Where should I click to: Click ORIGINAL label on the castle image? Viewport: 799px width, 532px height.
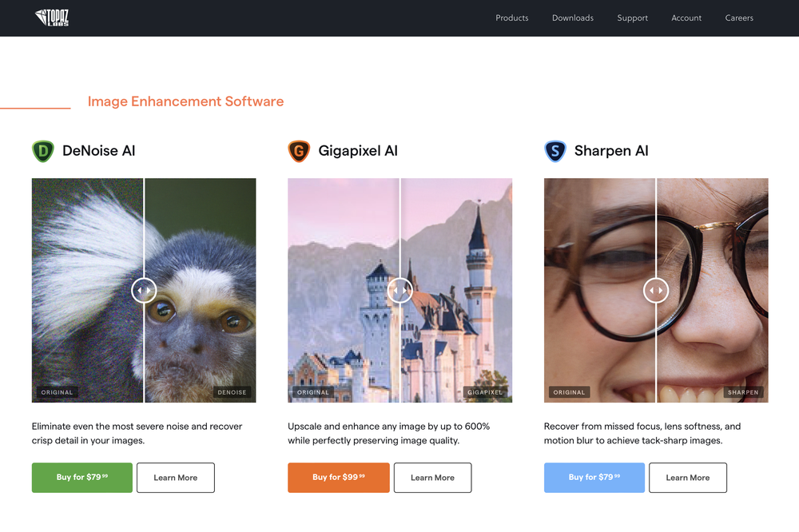point(313,392)
